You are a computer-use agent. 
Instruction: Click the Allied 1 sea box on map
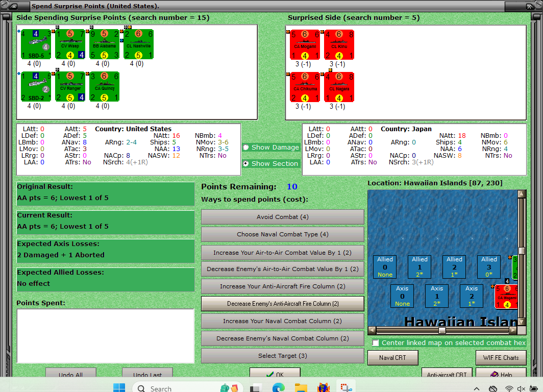pyautogui.click(x=419, y=267)
